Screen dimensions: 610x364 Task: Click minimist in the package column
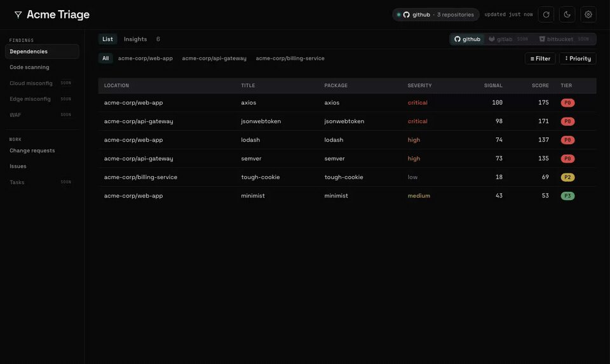(x=335, y=196)
